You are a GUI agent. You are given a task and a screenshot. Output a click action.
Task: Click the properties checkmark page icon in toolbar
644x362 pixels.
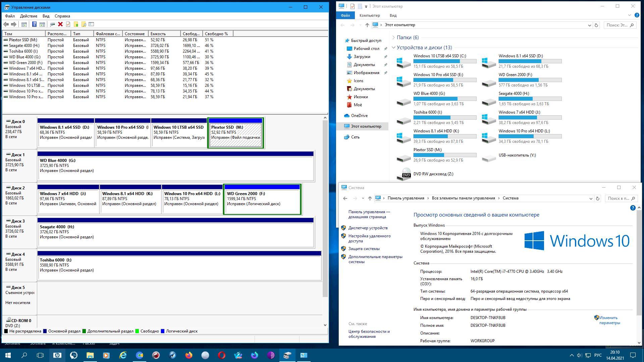(x=68, y=24)
